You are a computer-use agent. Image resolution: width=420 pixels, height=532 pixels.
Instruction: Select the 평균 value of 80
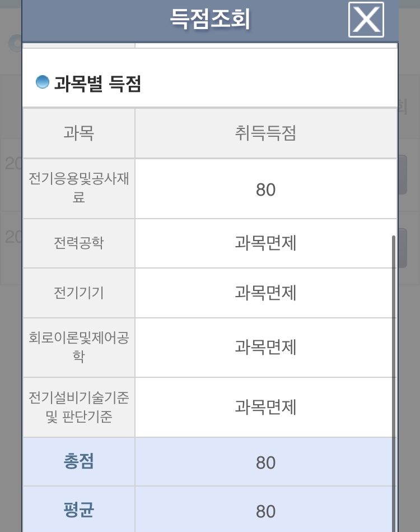tap(265, 511)
